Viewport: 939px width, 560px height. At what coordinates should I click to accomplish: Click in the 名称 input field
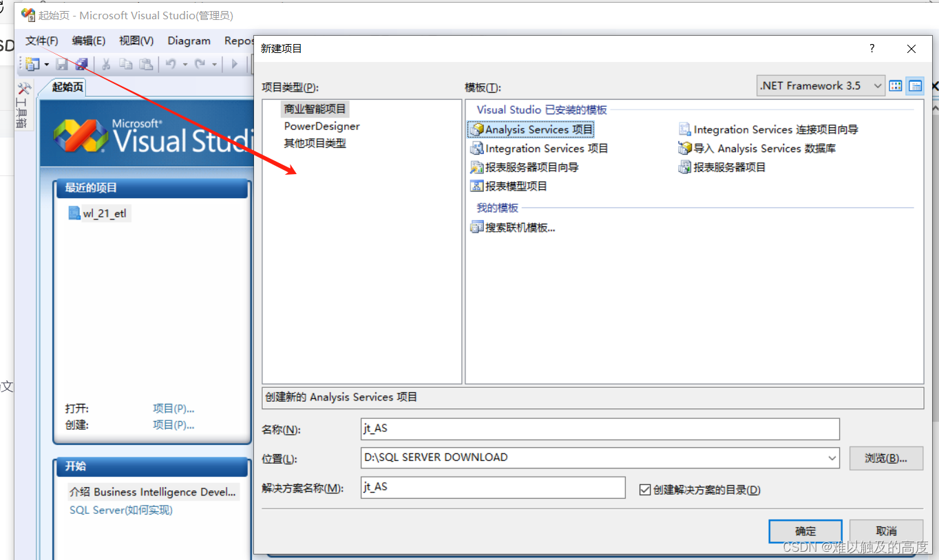[600, 429]
